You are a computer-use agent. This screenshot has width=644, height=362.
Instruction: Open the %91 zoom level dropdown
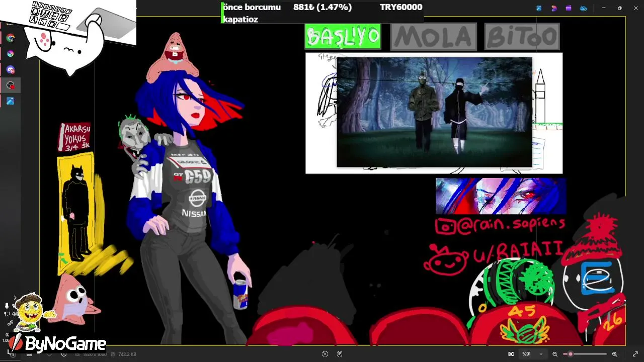tap(532, 354)
